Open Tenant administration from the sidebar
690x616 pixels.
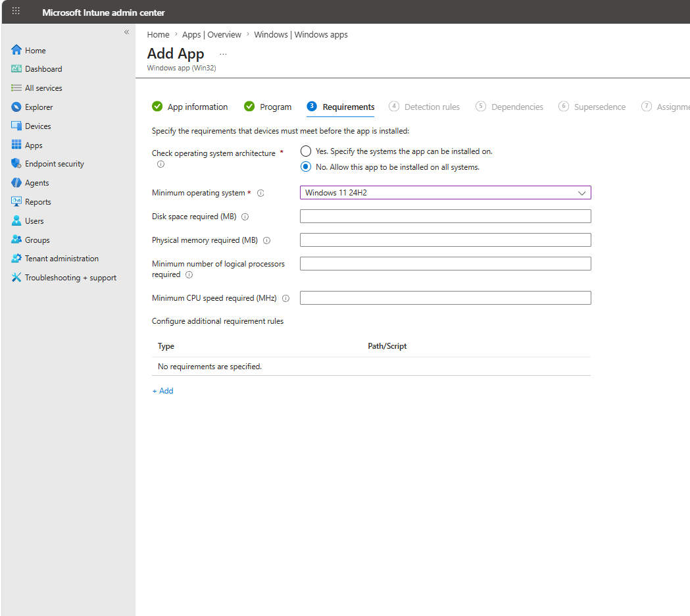62,259
